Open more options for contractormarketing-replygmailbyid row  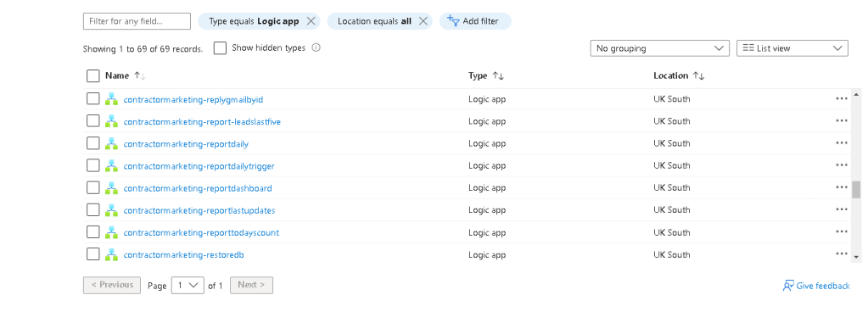point(842,98)
